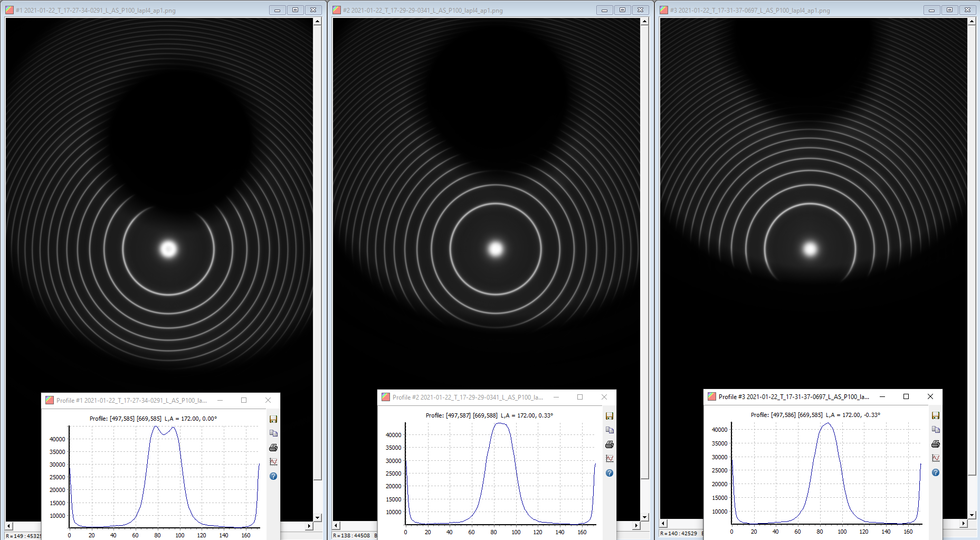The width and height of the screenshot is (980, 540).
Task: Select title text of image window #2 ending 0341
Action: (x=423, y=11)
